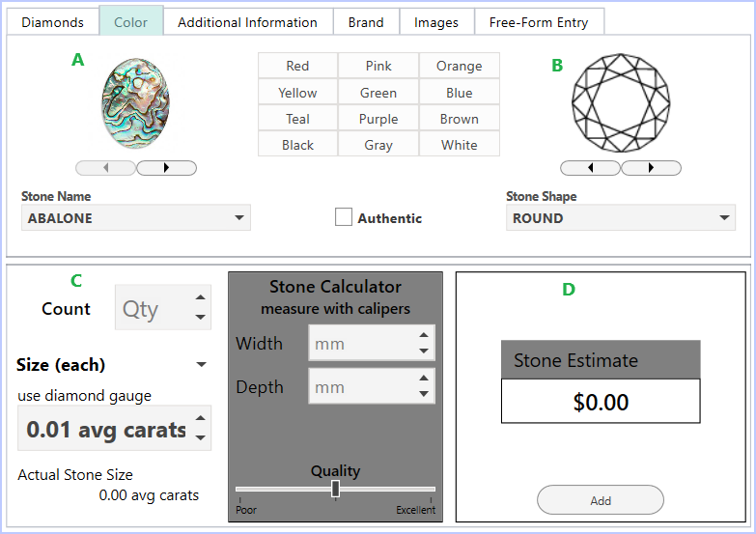
Task: Click the Add button under Stone Estimate
Action: [x=601, y=500]
